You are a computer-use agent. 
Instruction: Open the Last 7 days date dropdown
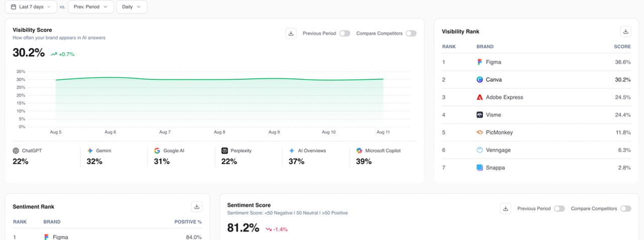click(x=31, y=7)
